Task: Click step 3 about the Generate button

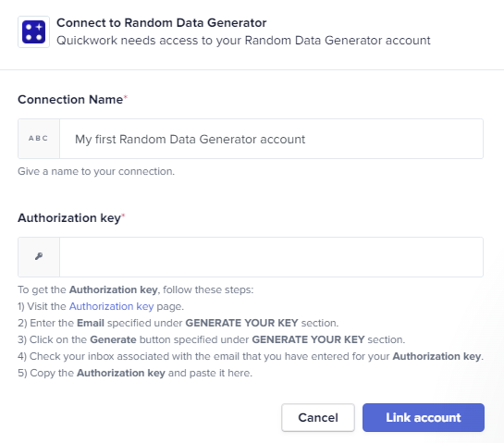Action: (x=212, y=339)
